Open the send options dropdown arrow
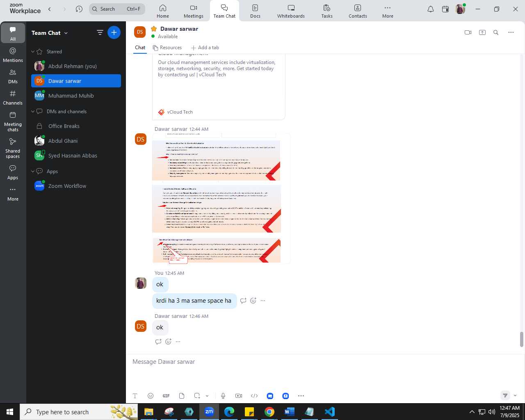 (x=515, y=396)
